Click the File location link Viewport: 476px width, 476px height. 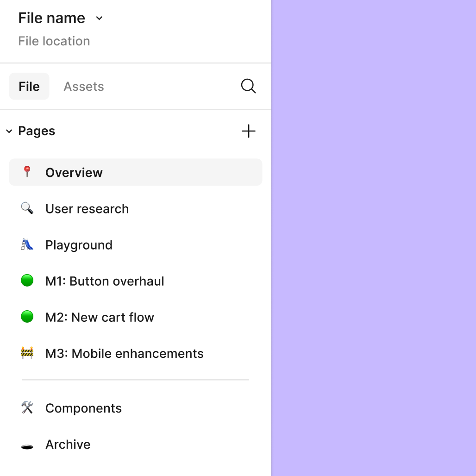[x=54, y=41]
